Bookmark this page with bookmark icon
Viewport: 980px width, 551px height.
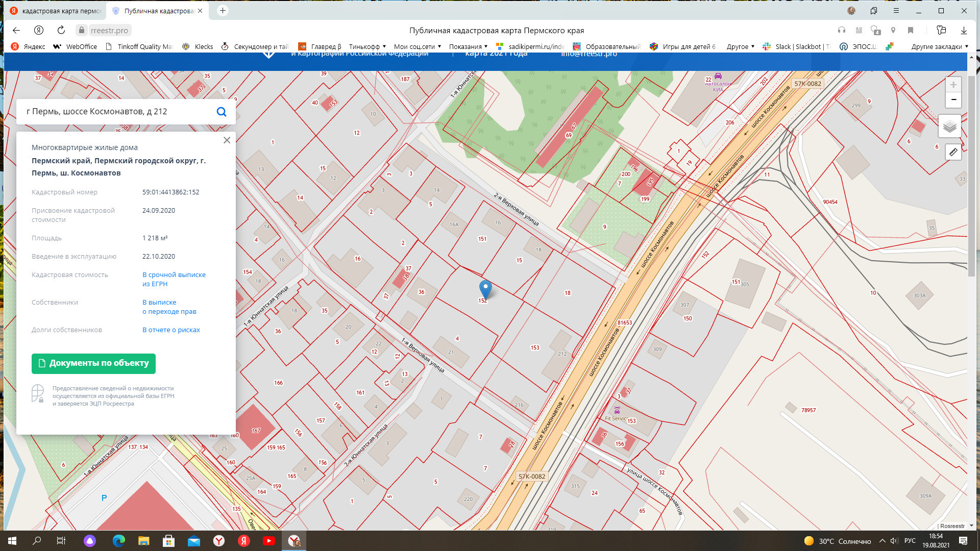(911, 30)
